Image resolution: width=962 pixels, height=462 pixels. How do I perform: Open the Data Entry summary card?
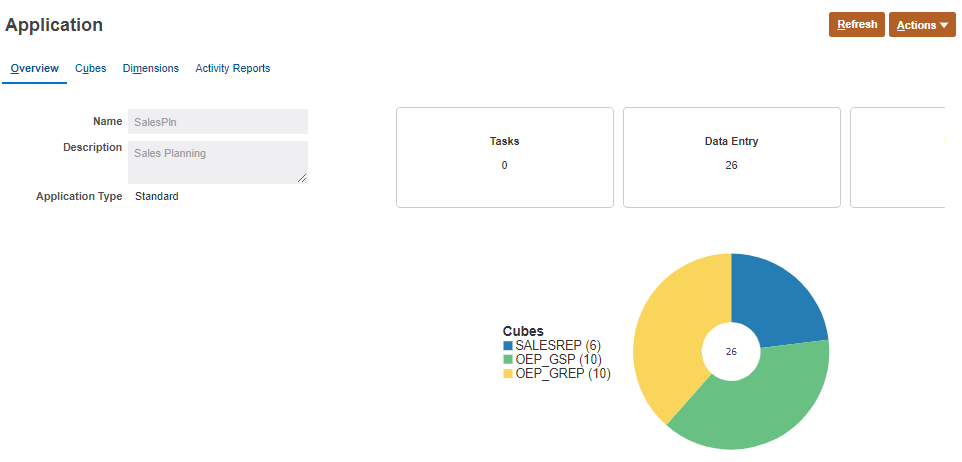coord(731,157)
